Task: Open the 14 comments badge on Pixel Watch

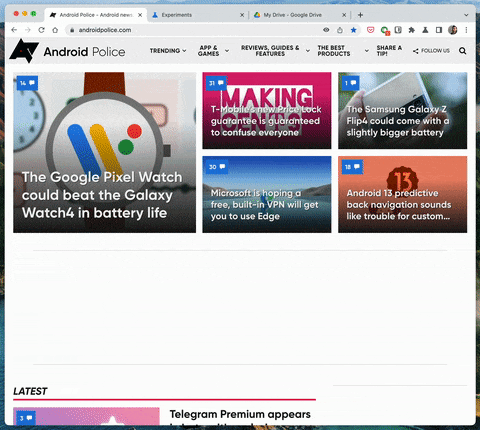Action: point(27,83)
